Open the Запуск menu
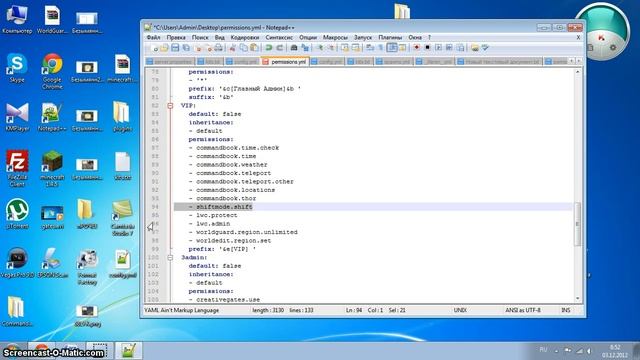Screen dimensions: 640x360 click(363, 37)
